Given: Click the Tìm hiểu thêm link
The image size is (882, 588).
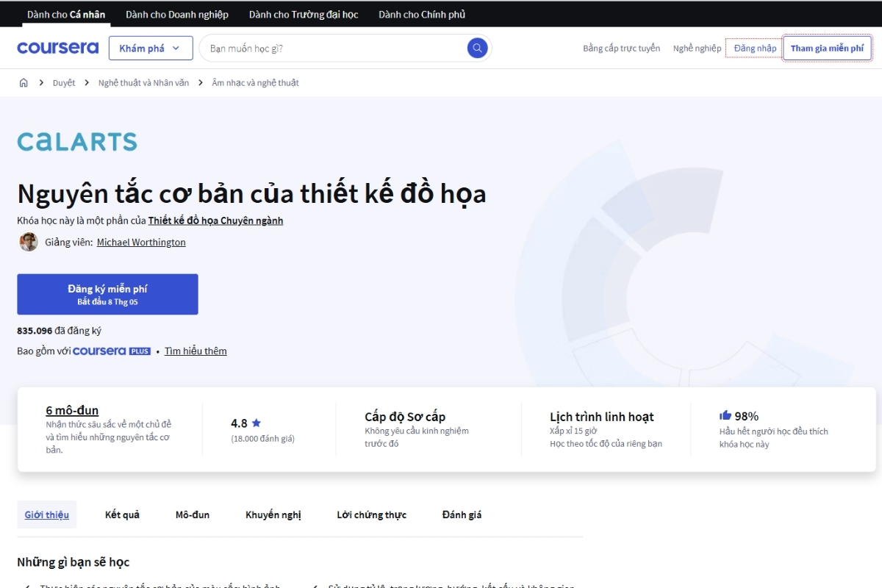Looking at the screenshot, I should (x=196, y=351).
